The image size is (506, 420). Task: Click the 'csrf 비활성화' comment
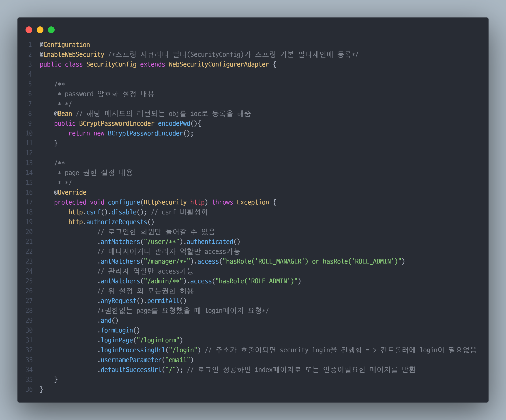(x=185, y=212)
